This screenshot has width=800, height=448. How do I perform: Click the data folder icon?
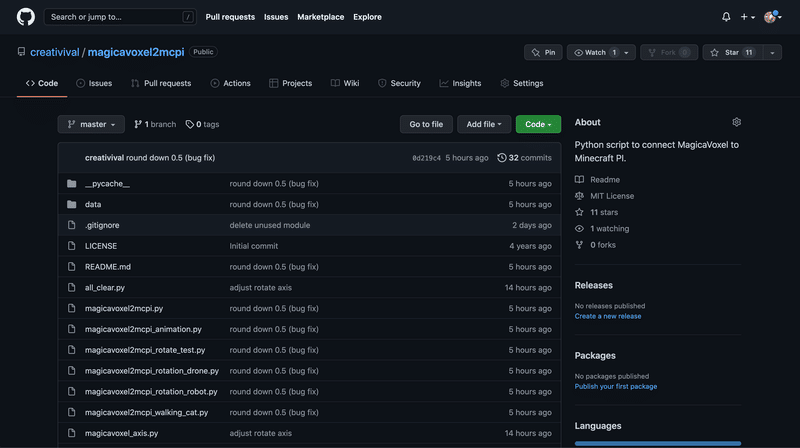pyautogui.click(x=71, y=204)
